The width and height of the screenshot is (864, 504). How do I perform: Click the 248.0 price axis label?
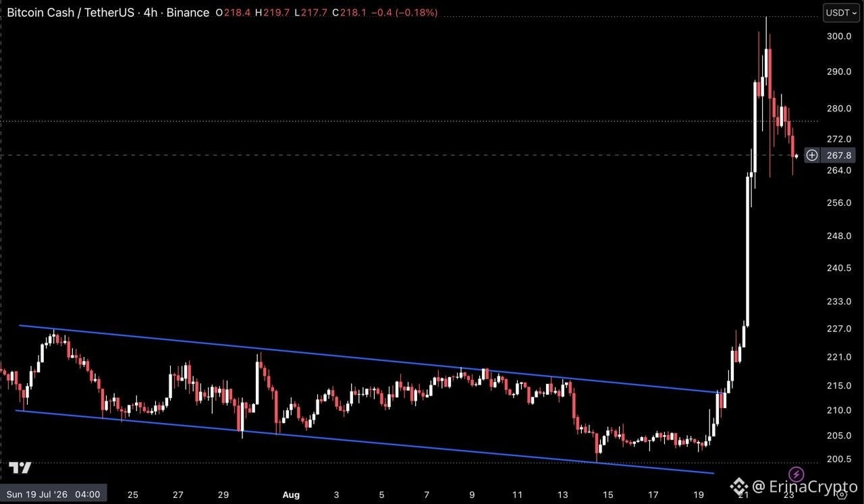[x=839, y=236]
